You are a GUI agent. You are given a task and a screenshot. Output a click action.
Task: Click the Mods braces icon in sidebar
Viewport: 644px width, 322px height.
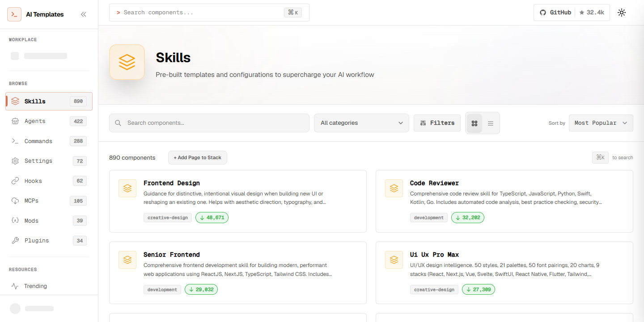[x=15, y=221]
